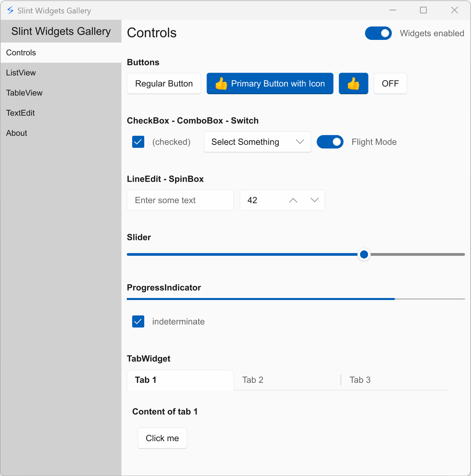
Task: Switch to Tab 2
Action: tap(253, 380)
